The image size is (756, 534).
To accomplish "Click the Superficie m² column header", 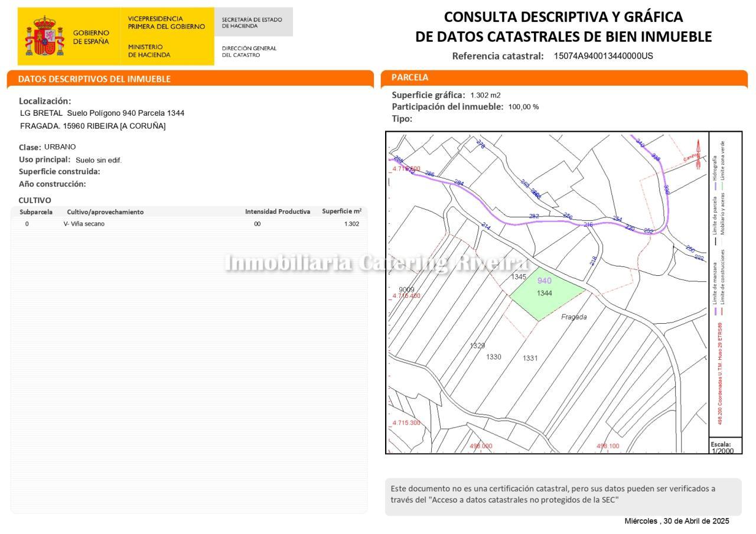I will [341, 211].
